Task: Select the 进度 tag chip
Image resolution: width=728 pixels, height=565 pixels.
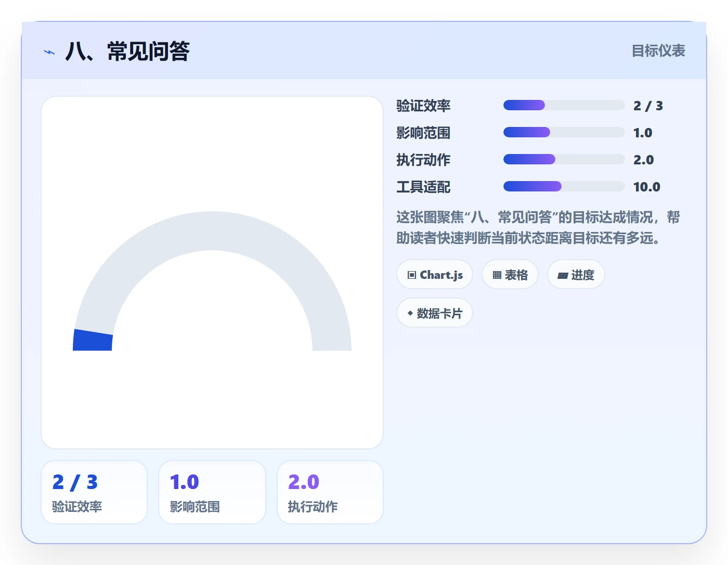Action: pos(576,275)
